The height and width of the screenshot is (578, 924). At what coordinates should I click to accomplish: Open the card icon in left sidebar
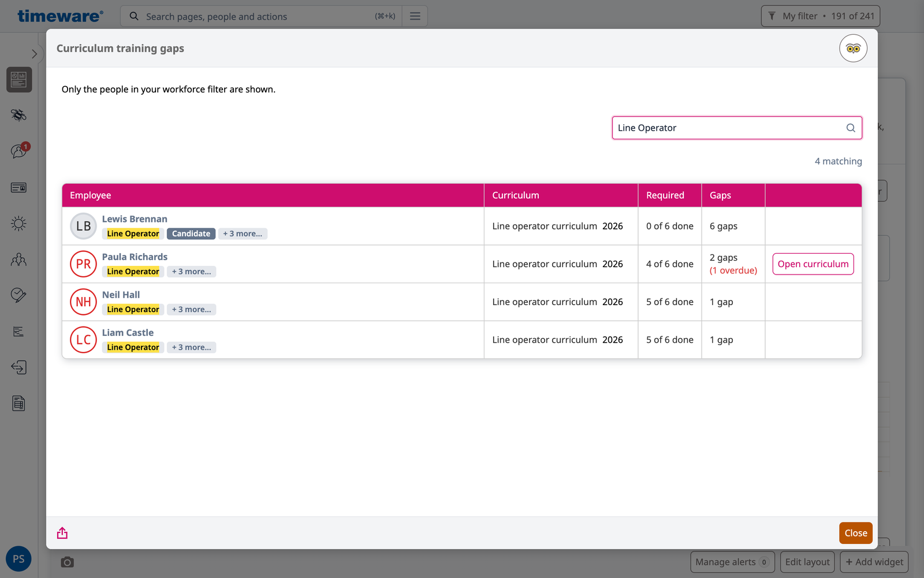coord(19,187)
